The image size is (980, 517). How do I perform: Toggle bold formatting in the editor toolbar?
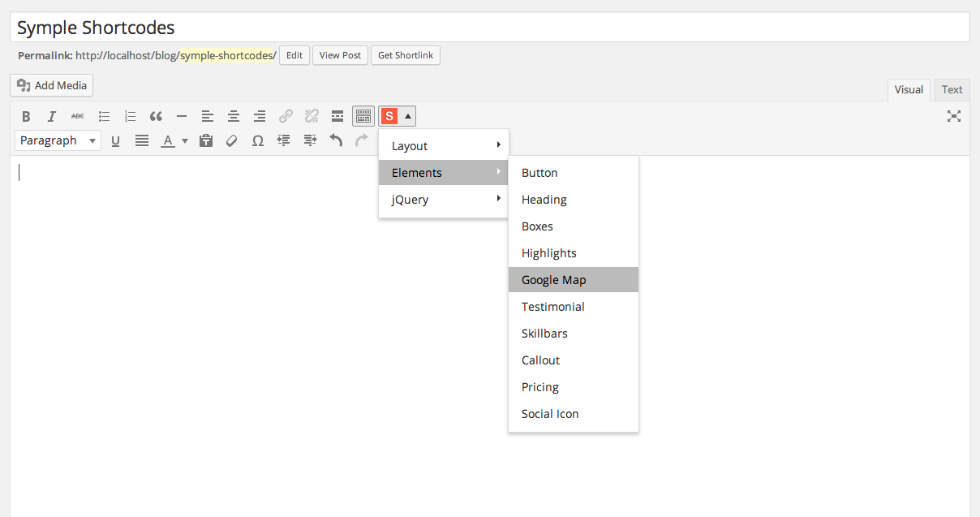pos(26,116)
